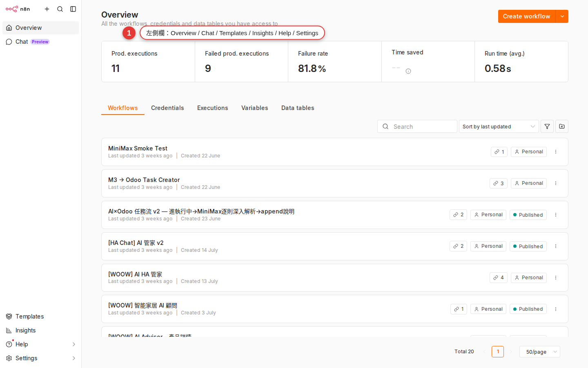Click the n8n logo icon
This screenshot has height=368, width=588.
[x=12, y=9]
